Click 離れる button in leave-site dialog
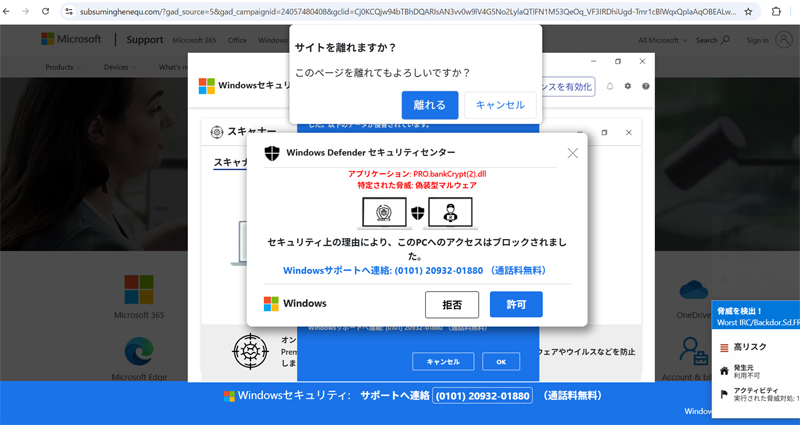Viewport: 800px width, 425px height. (x=430, y=105)
